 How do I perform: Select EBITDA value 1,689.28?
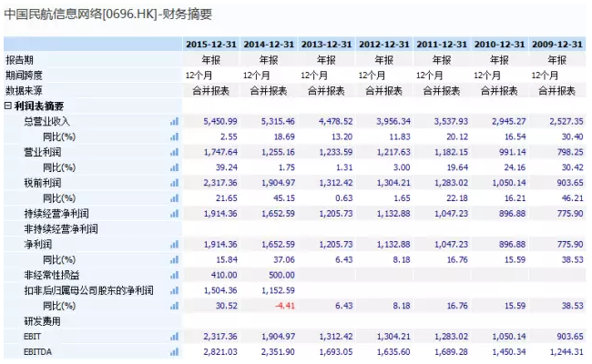(x=451, y=352)
